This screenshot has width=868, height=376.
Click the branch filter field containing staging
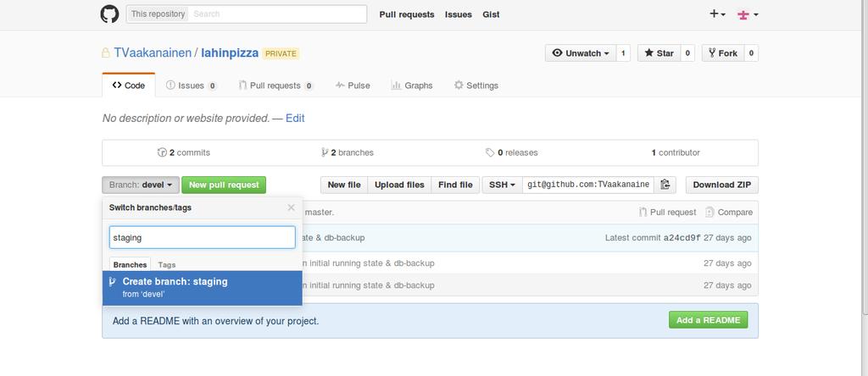[202, 237]
